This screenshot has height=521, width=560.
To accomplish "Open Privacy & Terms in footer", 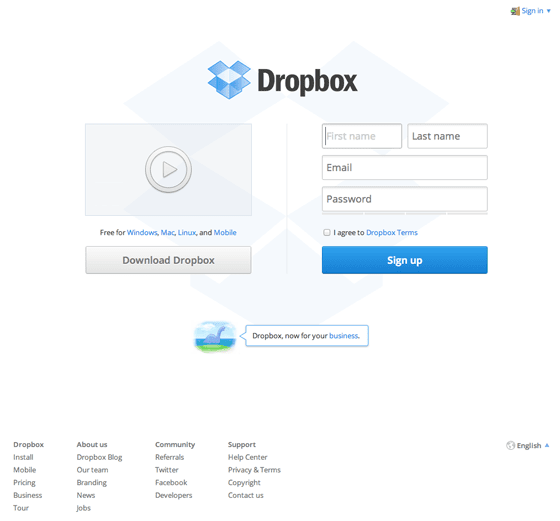I will click(254, 470).
